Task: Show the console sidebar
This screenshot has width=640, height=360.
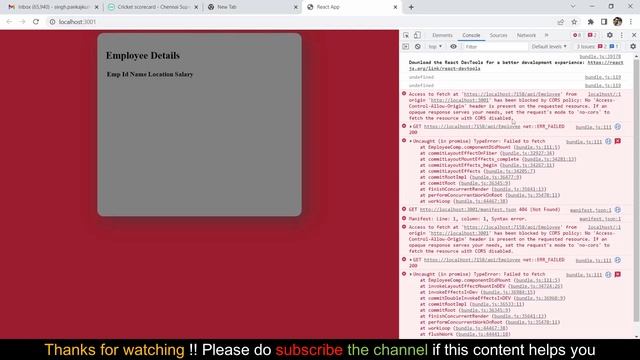Action: point(406,47)
